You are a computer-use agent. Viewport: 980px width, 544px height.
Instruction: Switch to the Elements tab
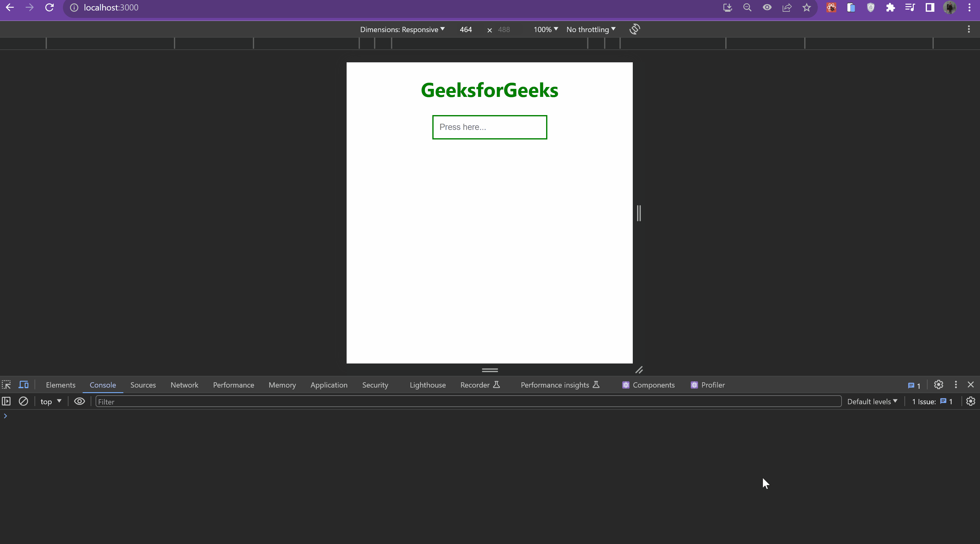click(x=60, y=385)
